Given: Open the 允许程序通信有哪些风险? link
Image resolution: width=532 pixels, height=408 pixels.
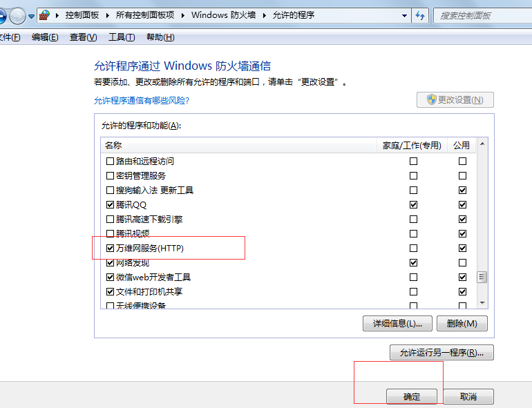Looking at the screenshot, I should (x=142, y=100).
